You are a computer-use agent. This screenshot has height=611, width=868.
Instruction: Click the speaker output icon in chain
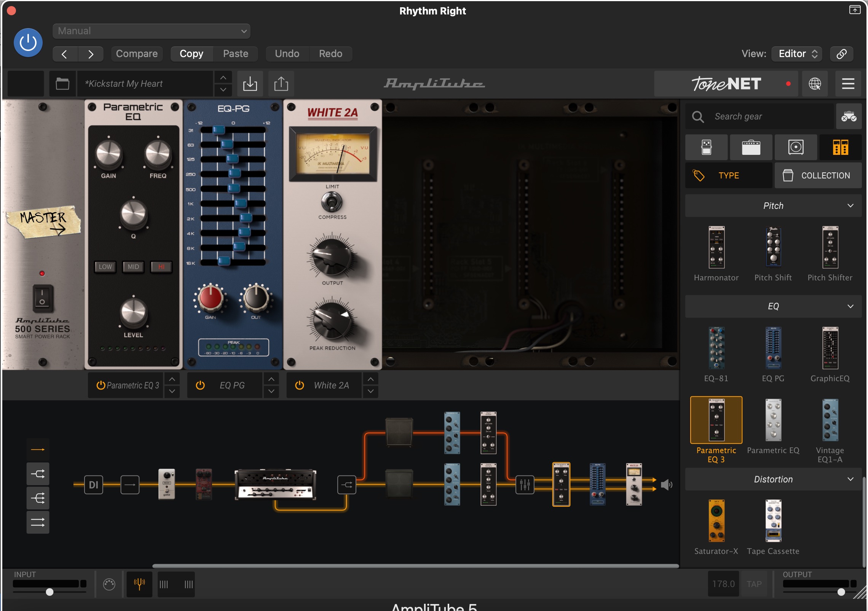[666, 485]
